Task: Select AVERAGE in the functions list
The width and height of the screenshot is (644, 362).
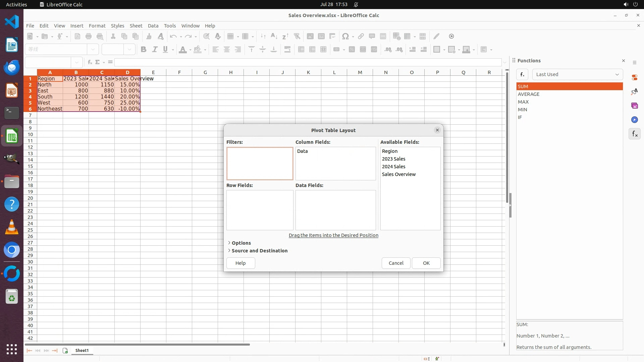Action: tap(528, 94)
